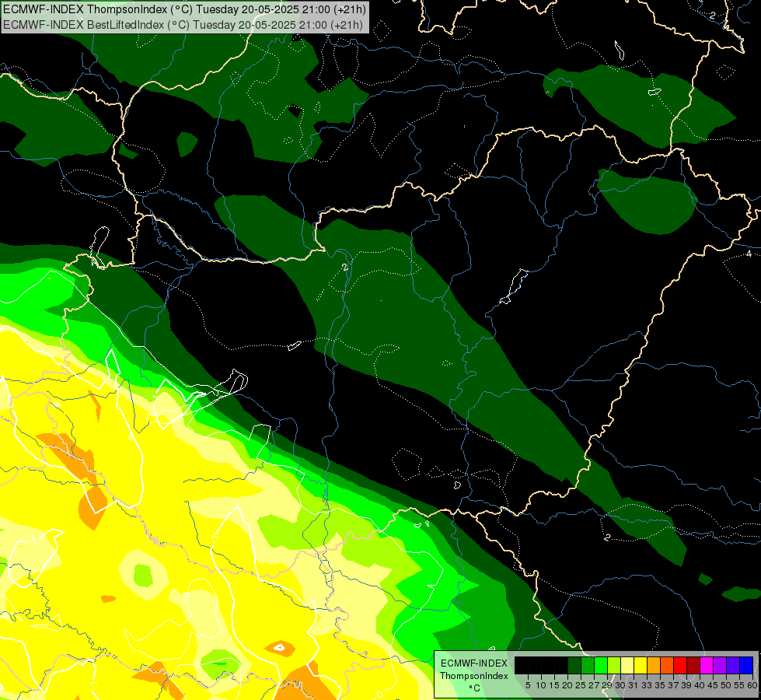
Task: Click the legend scale value 20
Action: (567, 685)
